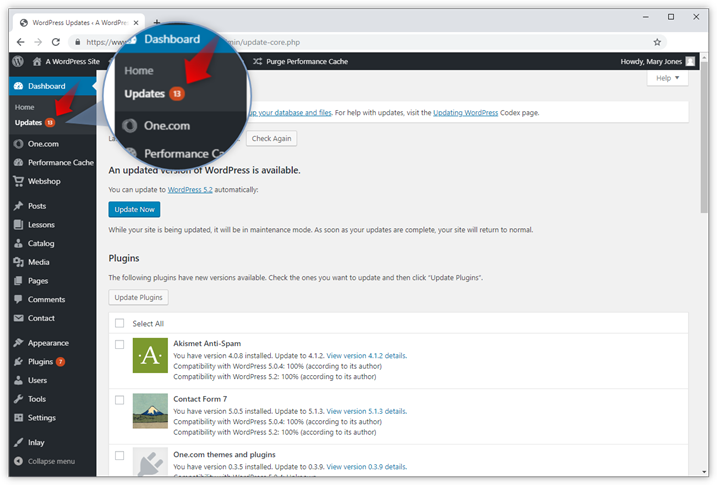The height and width of the screenshot is (485, 717).
Task: Bookmark this page with the star icon
Action: tap(657, 42)
